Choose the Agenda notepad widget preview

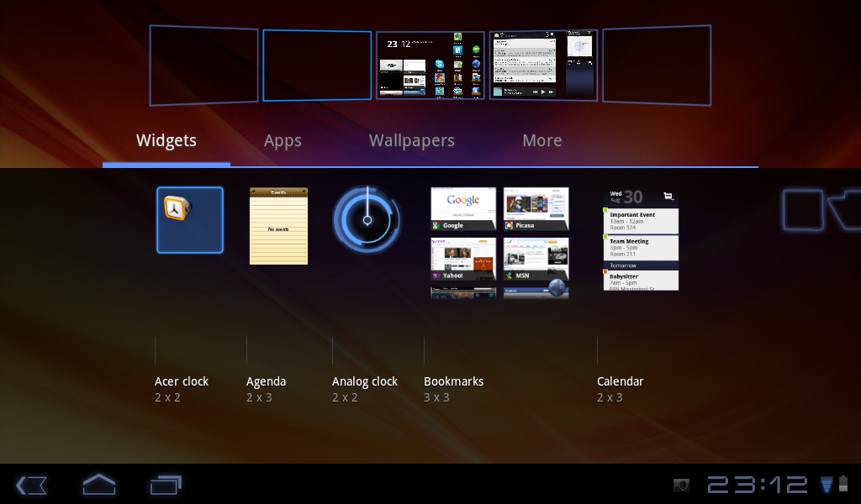(x=278, y=226)
